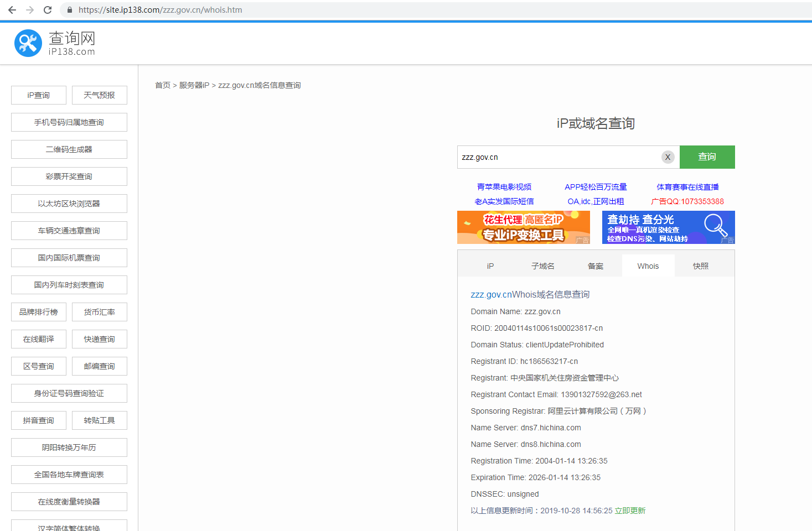Click Registration Time 2004-01-14 line
This screenshot has width=812, height=531.
(x=539, y=461)
